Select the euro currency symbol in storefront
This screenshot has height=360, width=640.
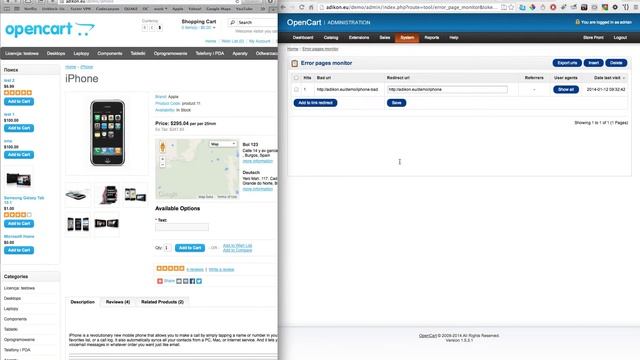coord(152,28)
